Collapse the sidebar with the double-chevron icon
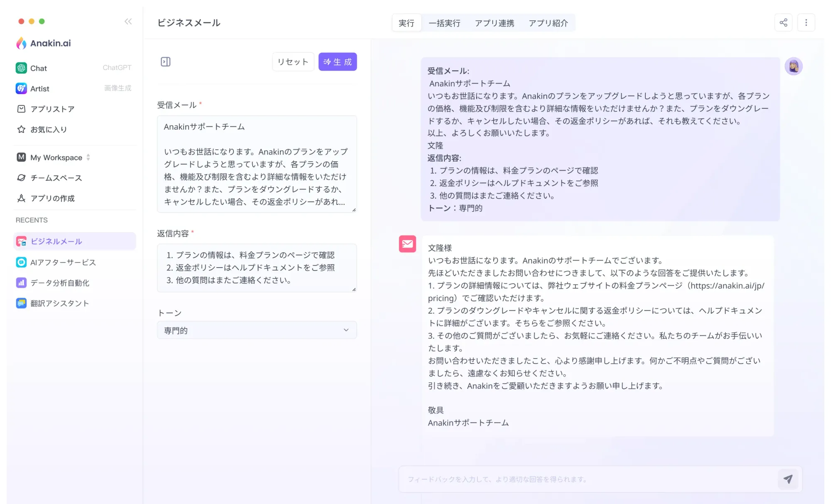Screen dimensions: 831x504 128,22
